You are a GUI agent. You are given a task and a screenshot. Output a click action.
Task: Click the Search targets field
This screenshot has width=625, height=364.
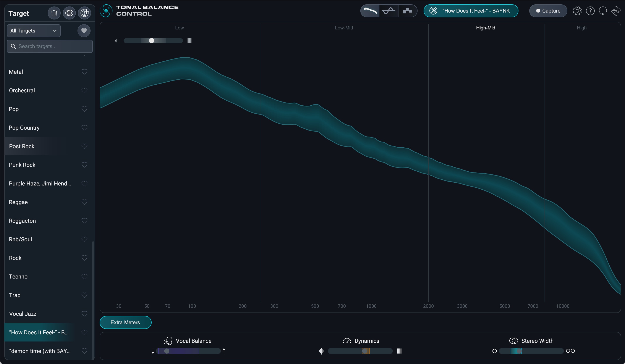[50, 46]
